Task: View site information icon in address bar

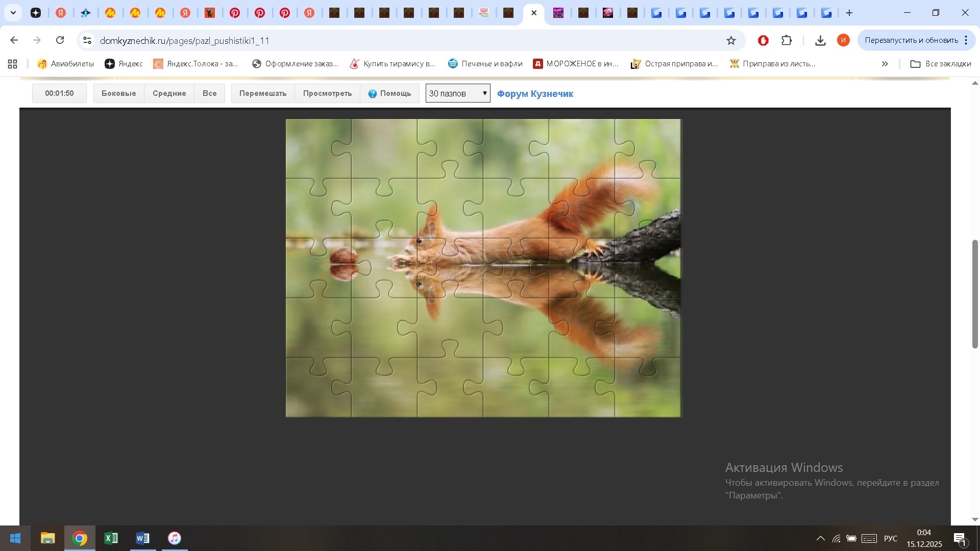Action: pos(87,40)
